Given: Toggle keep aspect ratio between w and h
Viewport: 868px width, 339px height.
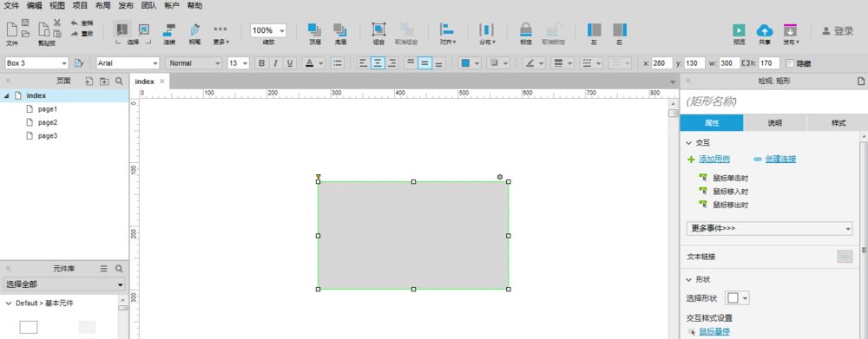Looking at the screenshot, I should (x=745, y=63).
